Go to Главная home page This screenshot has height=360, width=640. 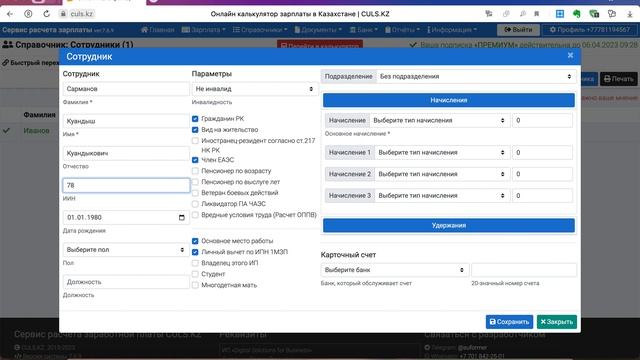(x=158, y=30)
